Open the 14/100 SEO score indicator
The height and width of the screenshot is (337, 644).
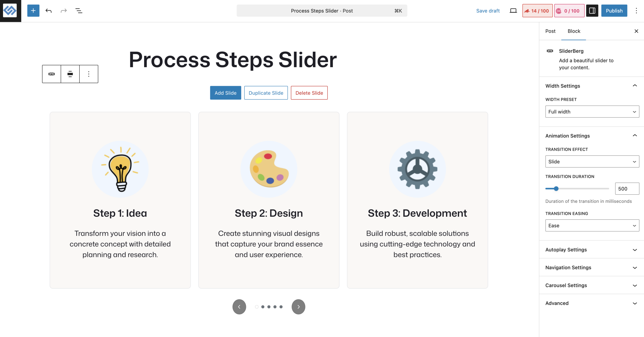[x=537, y=11]
